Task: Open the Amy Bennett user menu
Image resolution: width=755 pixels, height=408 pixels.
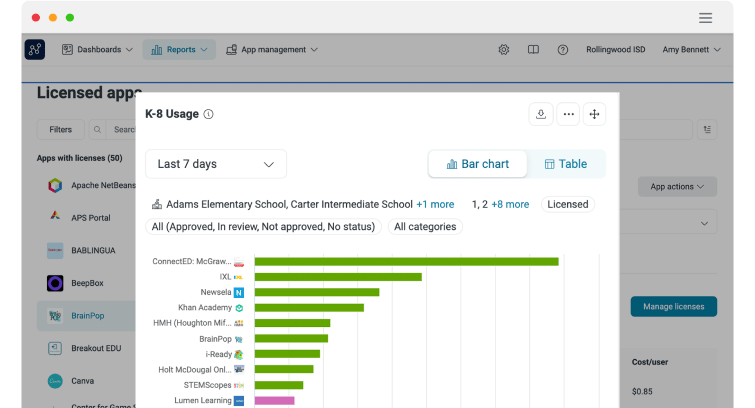Action: [x=691, y=50]
